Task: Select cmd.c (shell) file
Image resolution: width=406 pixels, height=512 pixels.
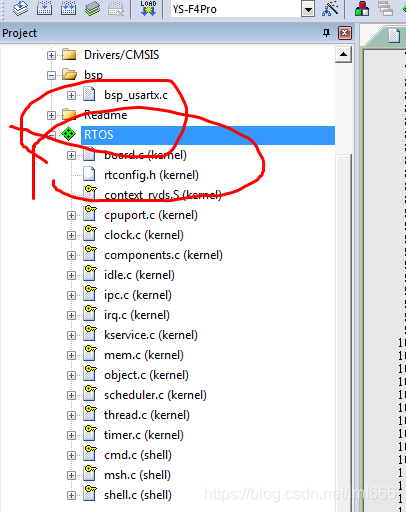Action: [x=138, y=455]
